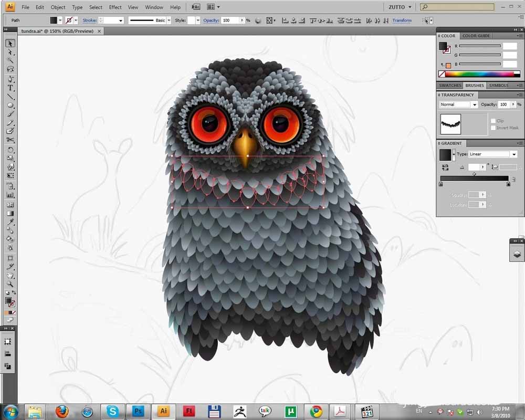Select the Scissors tool
Viewport: 525px width, 420px height.
[10, 140]
